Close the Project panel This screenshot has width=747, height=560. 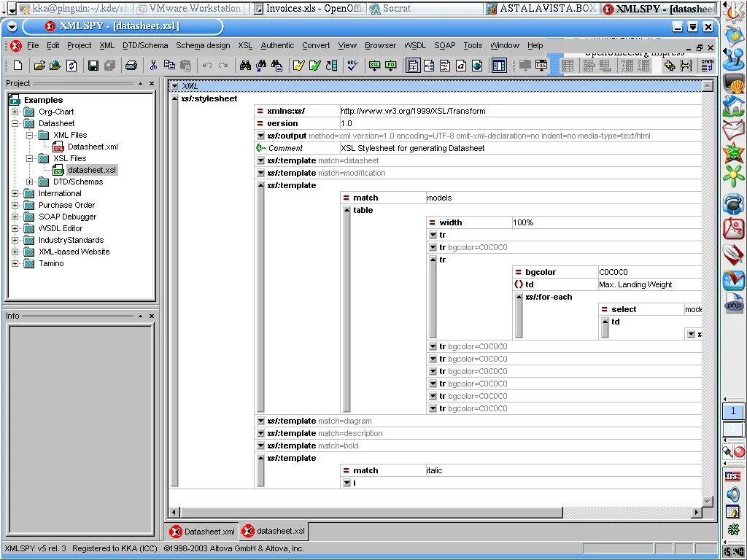coord(152,83)
